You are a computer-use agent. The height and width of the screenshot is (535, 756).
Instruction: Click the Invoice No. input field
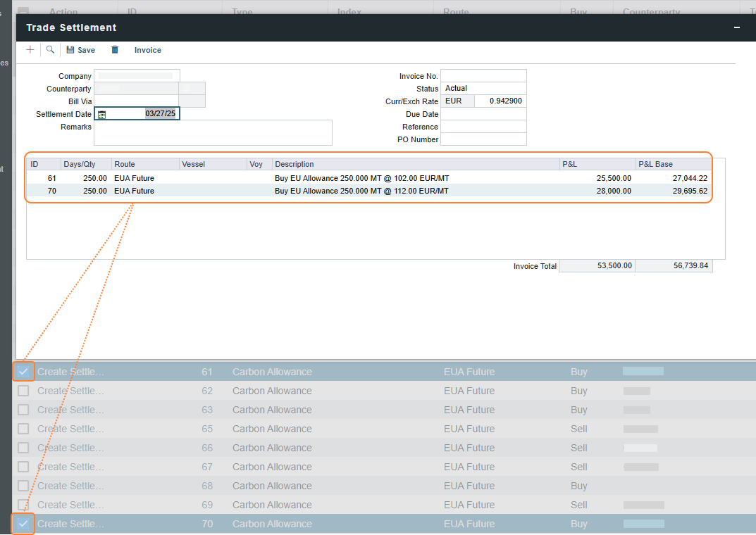[483, 76]
